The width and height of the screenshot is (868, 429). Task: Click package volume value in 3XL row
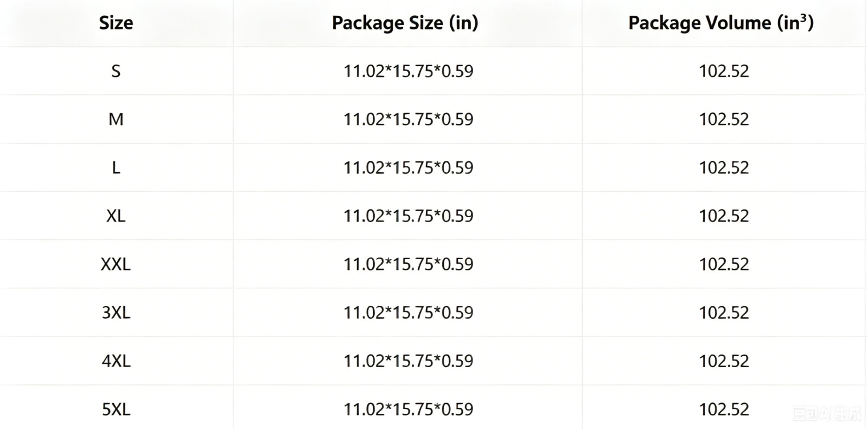click(x=724, y=313)
